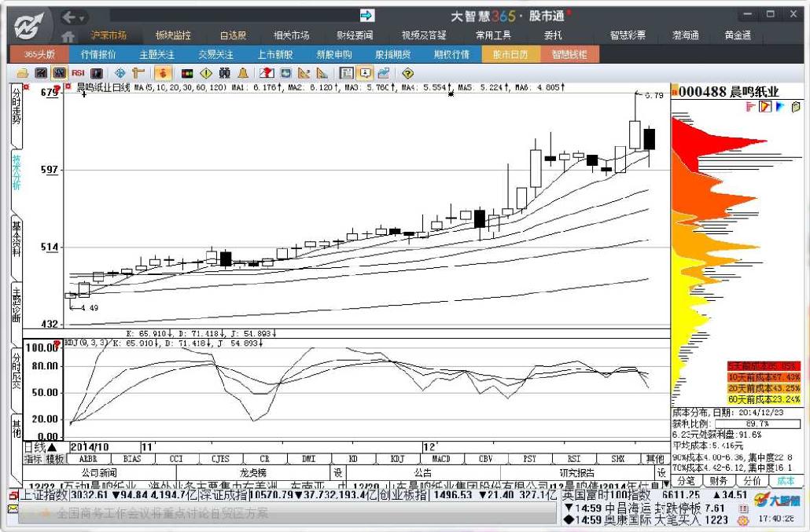Click the back arrow navigation button

pos(69,17)
